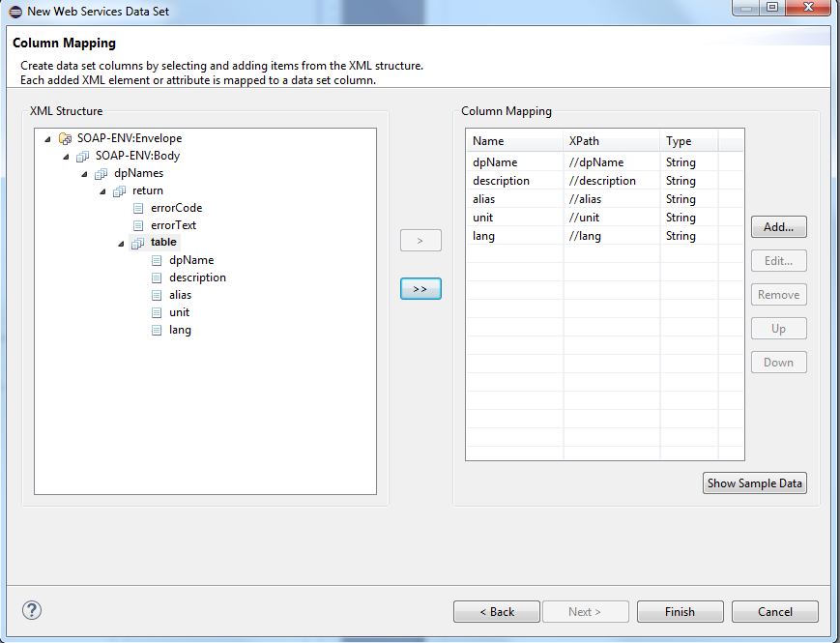840x643 pixels.
Task: Click the Edit... button
Action: click(x=778, y=261)
